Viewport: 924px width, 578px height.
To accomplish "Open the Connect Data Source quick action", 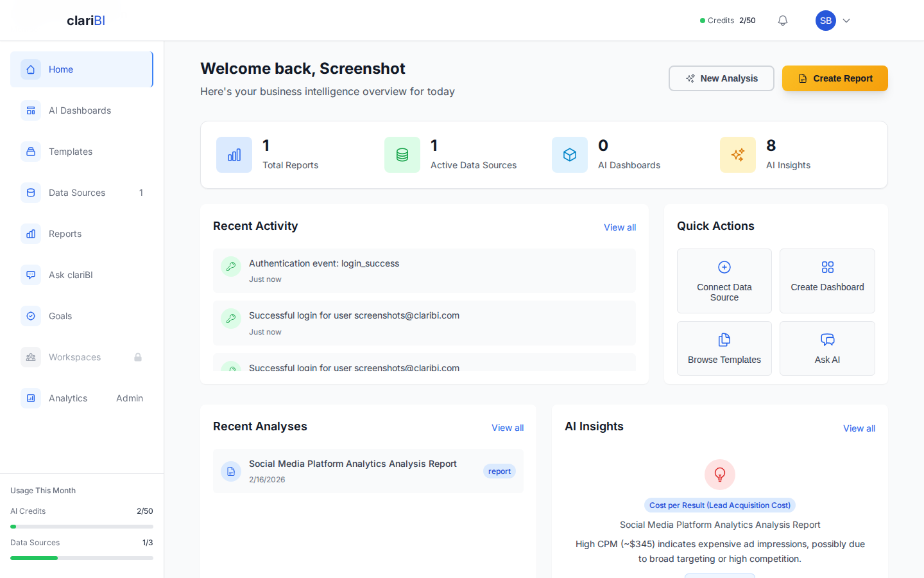I will point(724,281).
